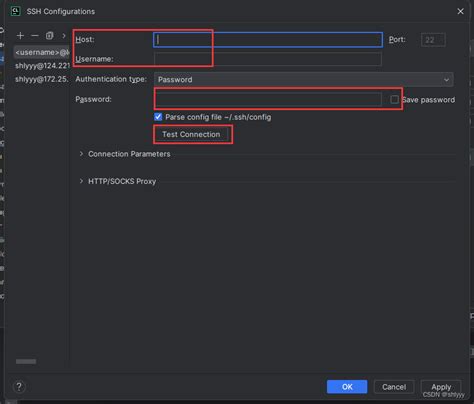Image resolution: width=474 pixels, height=404 pixels.
Task: Open help with the question mark icon
Action: (19, 387)
